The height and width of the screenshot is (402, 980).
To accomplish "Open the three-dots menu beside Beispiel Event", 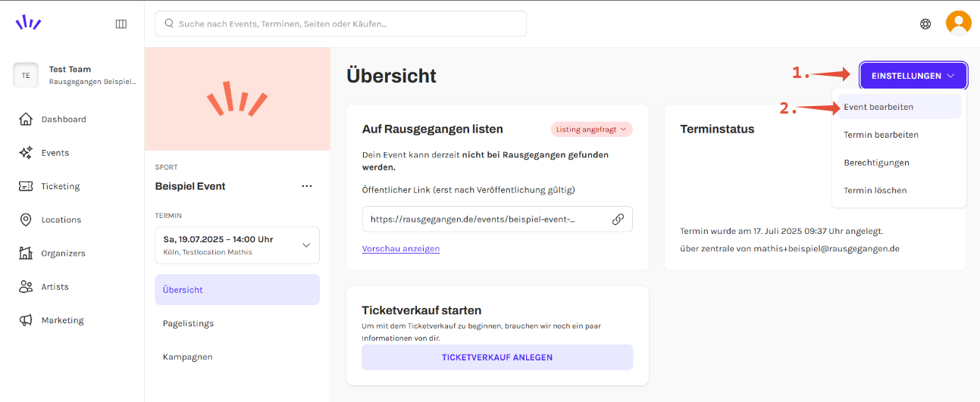I will pos(307,186).
